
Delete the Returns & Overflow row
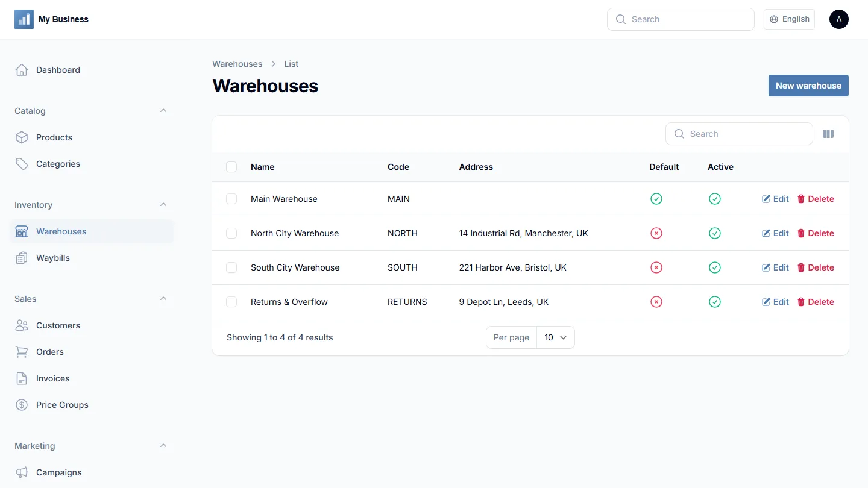click(816, 302)
